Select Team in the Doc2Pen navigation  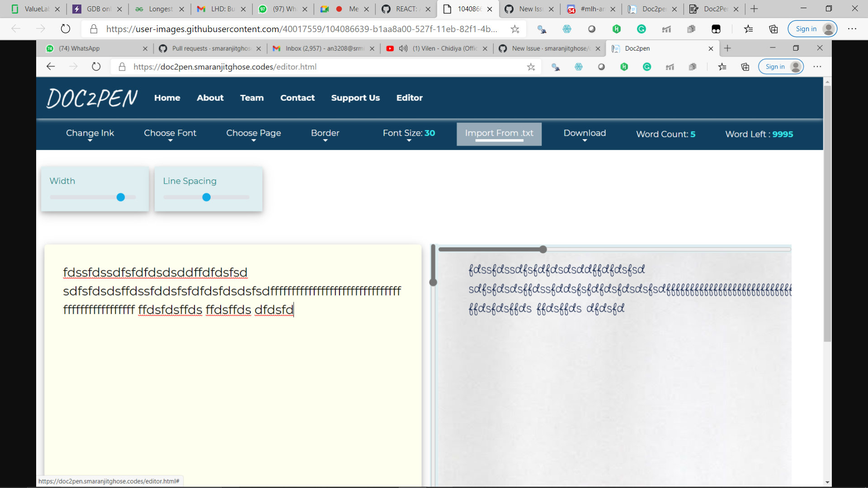(x=252, y=98)
